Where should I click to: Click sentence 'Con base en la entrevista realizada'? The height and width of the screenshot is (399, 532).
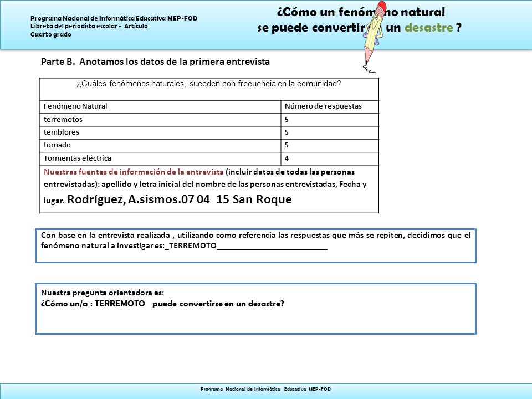pyautogui.click(x=105, y=235)
